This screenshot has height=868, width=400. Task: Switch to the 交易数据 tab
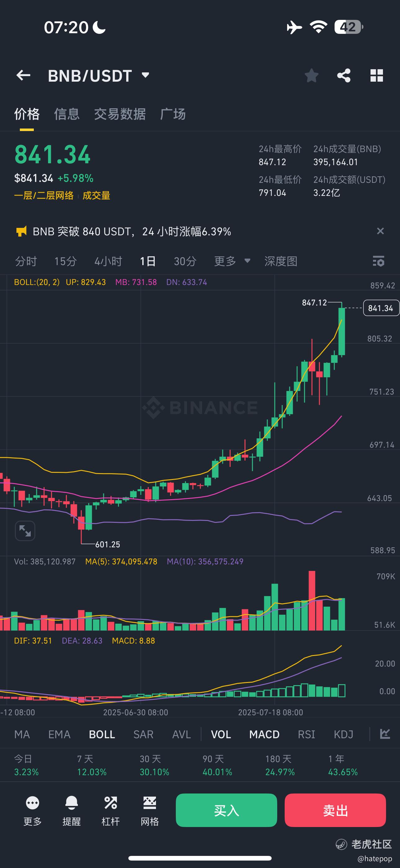tap(120, 114)
